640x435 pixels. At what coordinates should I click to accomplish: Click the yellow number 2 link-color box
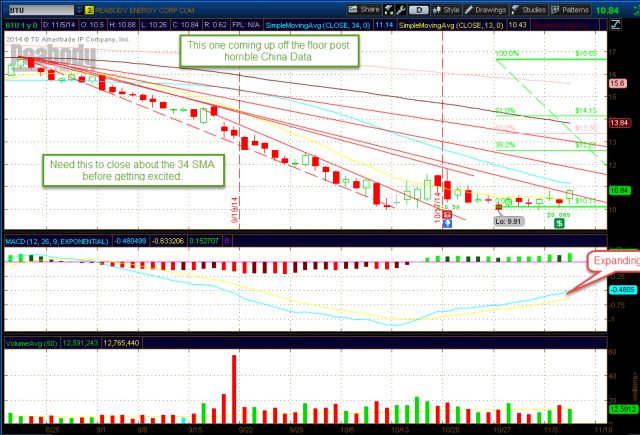(x=89, y=10)
